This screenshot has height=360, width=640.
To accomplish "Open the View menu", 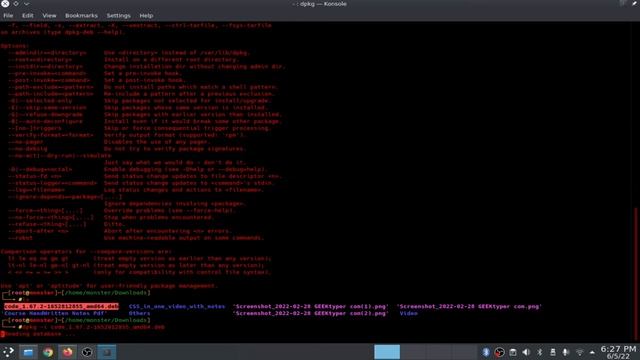I will [x=49, y=16].
